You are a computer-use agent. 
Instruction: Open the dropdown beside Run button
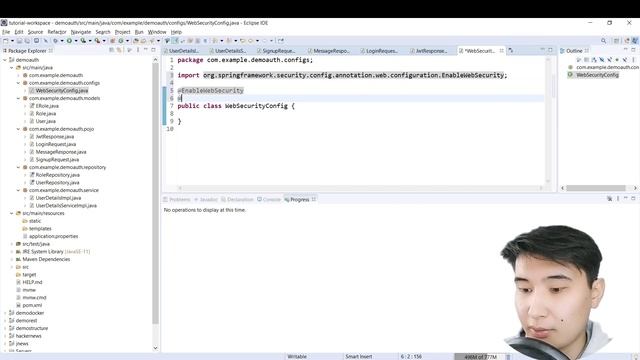tap(76, 41)
